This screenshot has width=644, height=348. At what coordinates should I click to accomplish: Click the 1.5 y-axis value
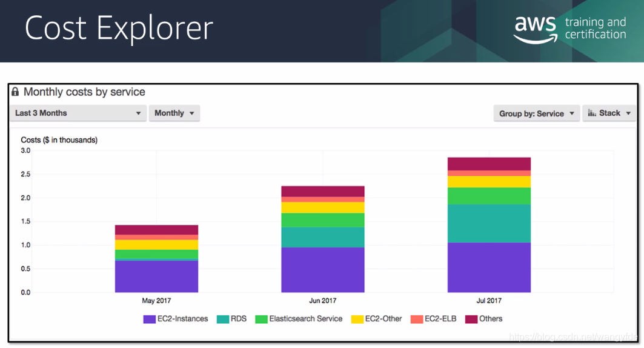coord(25,221)
